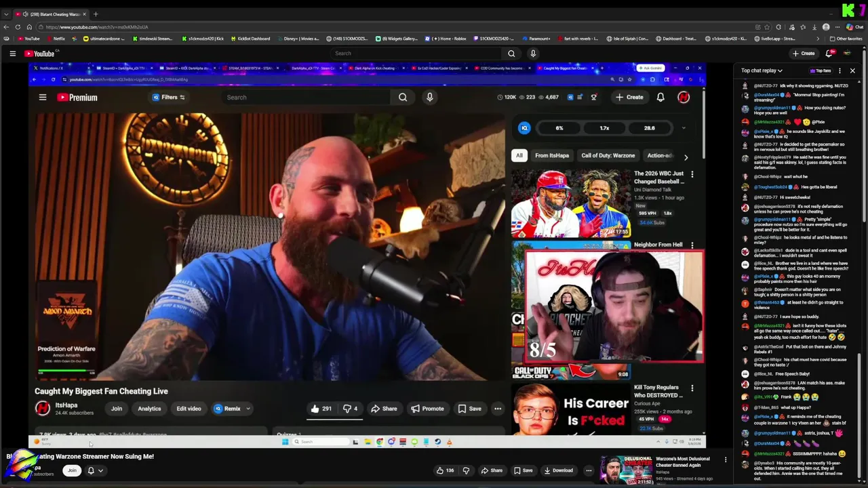Select the All filter chip

pos(519,155)
